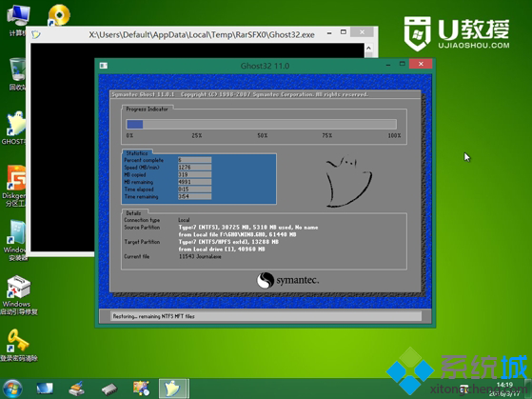Maximize the Ghost32 11.0 window
This screenshot has width=532, height=399.
(402, 64)
